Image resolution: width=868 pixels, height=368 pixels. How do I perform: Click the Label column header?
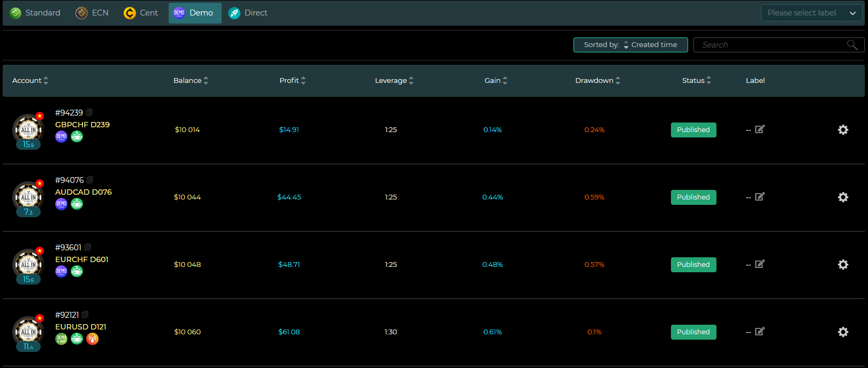point(755,81)
